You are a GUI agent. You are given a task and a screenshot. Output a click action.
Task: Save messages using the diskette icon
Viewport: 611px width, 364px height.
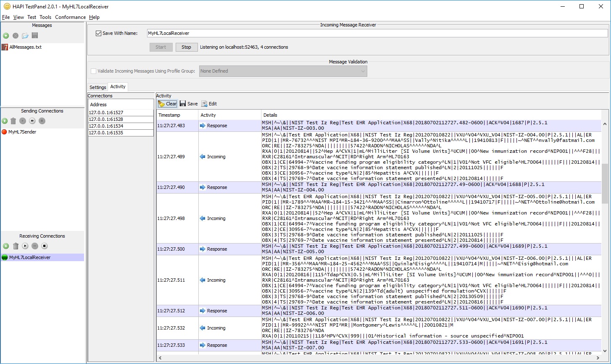pos(35,36)
